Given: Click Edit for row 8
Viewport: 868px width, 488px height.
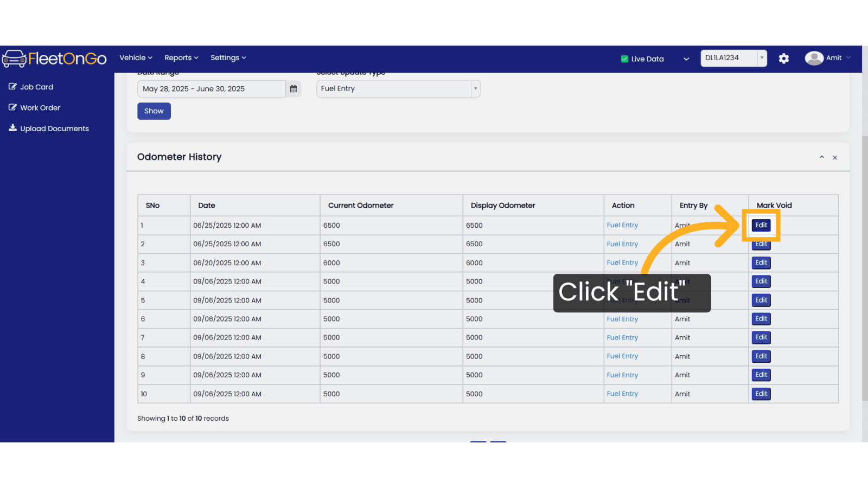Looking at the screenshot, I should [761, 356].
